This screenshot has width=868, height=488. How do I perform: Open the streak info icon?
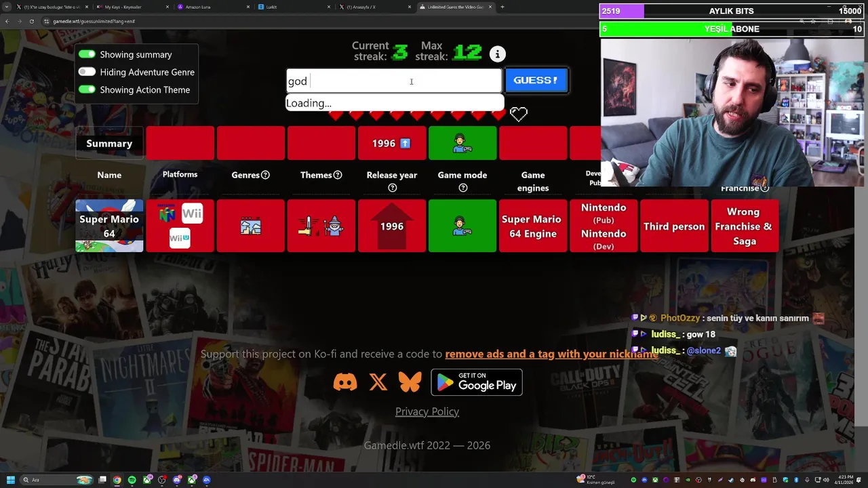(x=497, y=54)
